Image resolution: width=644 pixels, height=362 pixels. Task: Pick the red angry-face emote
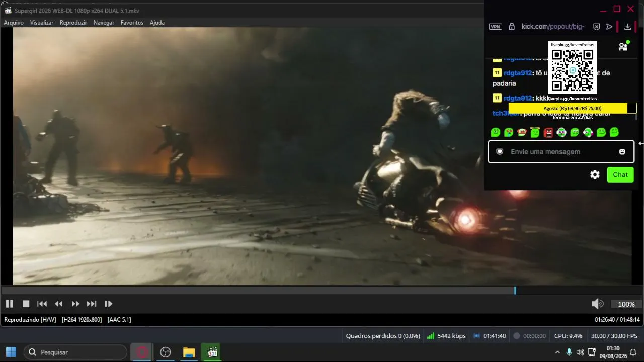548,132
